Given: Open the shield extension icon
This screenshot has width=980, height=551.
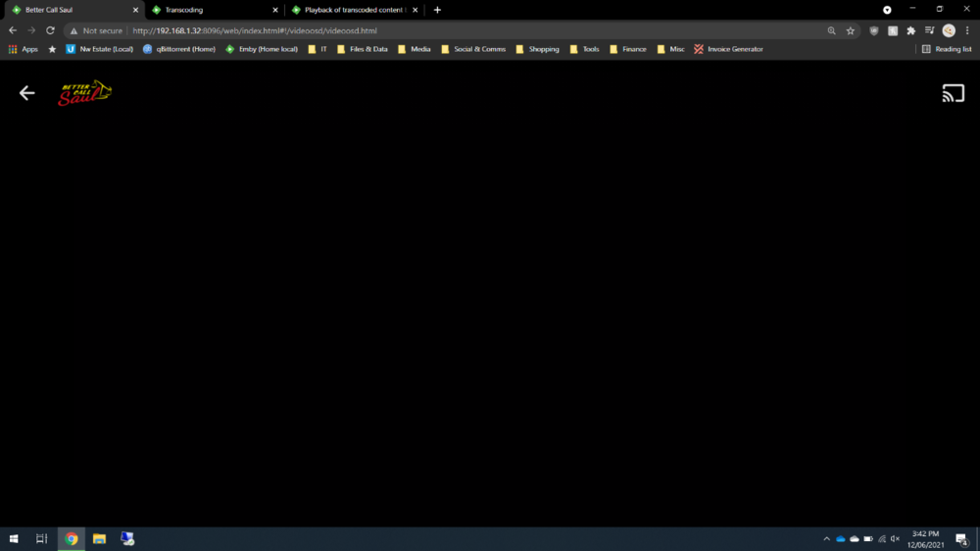Looking at the screenshot, I should tap(874, 30).
